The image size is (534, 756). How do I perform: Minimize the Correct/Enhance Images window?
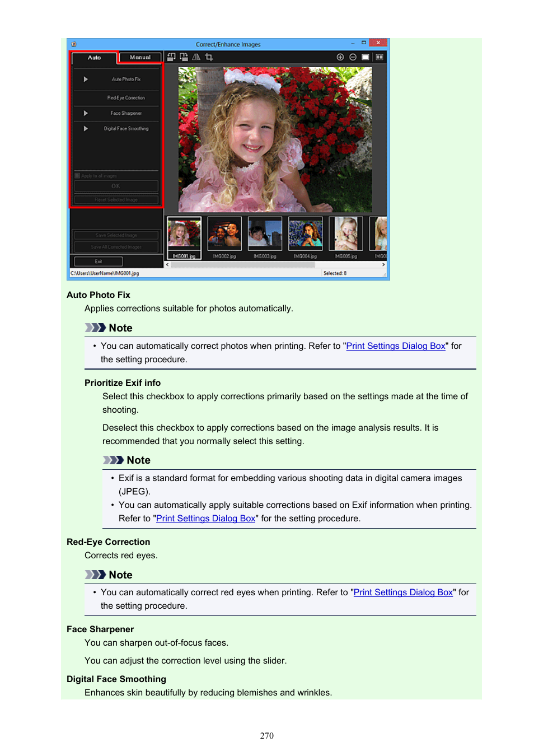pyautogui.click(x=353, y=43)
